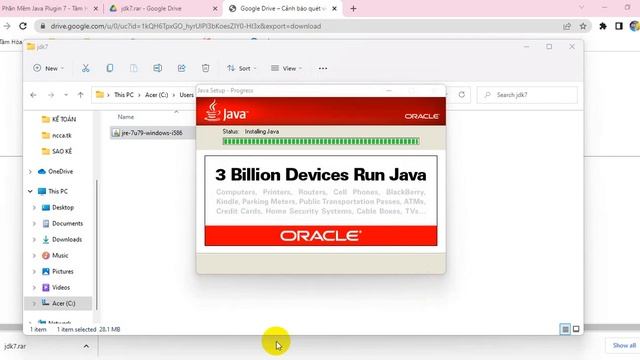Select OneDrive in navigation pane

click(x=56, y=171)
